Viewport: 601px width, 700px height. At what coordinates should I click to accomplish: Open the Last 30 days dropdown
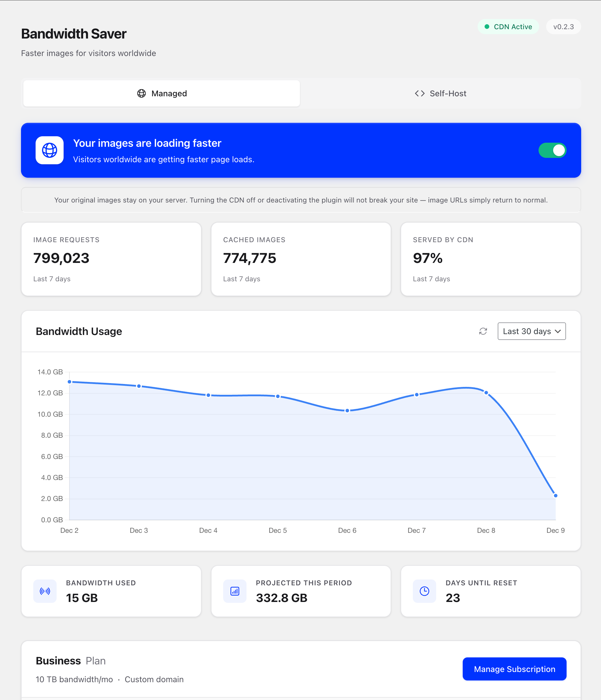(531, 331)
